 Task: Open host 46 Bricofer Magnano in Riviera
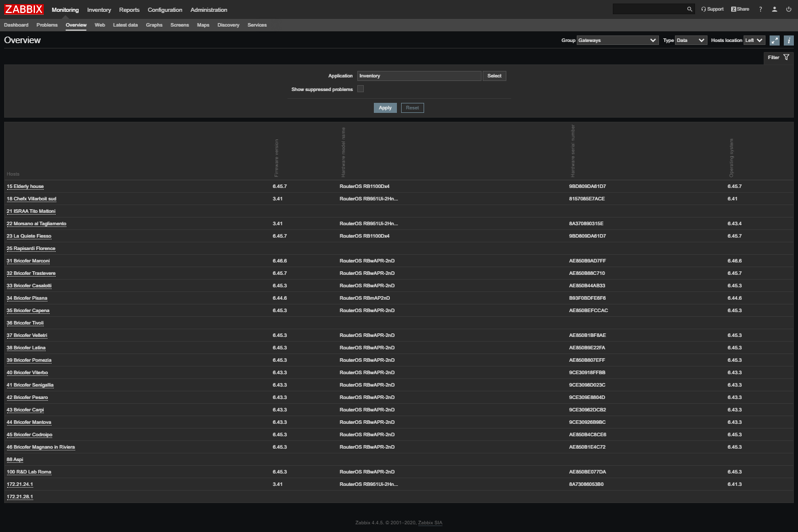tap(41, 447)
